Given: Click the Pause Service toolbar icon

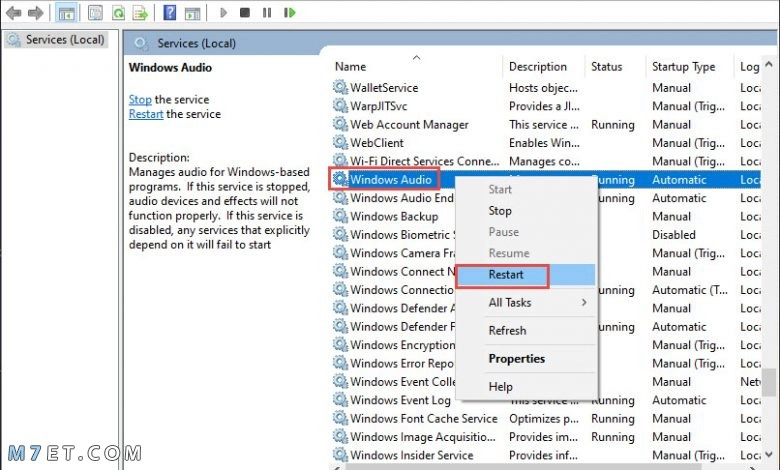Looking at the screenshot, I should click(x=267, y=12).
